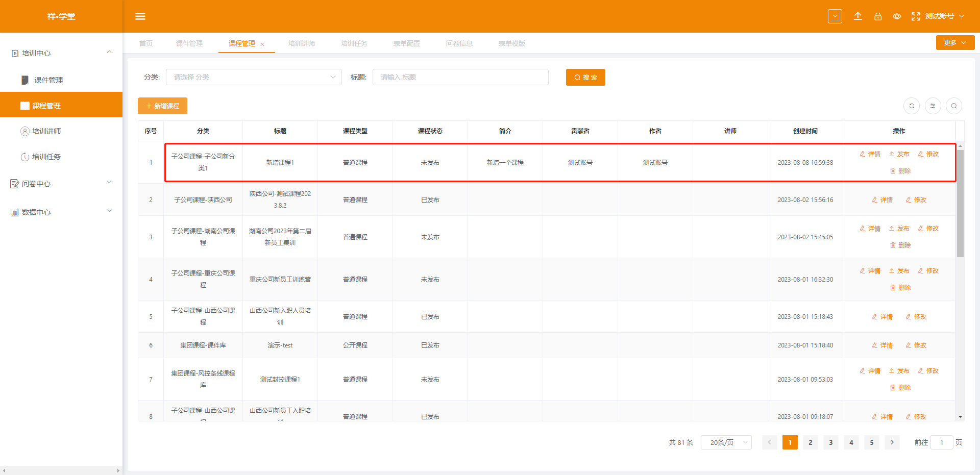Go to page 2
980x475 pixels.
(x=811, y=442)
